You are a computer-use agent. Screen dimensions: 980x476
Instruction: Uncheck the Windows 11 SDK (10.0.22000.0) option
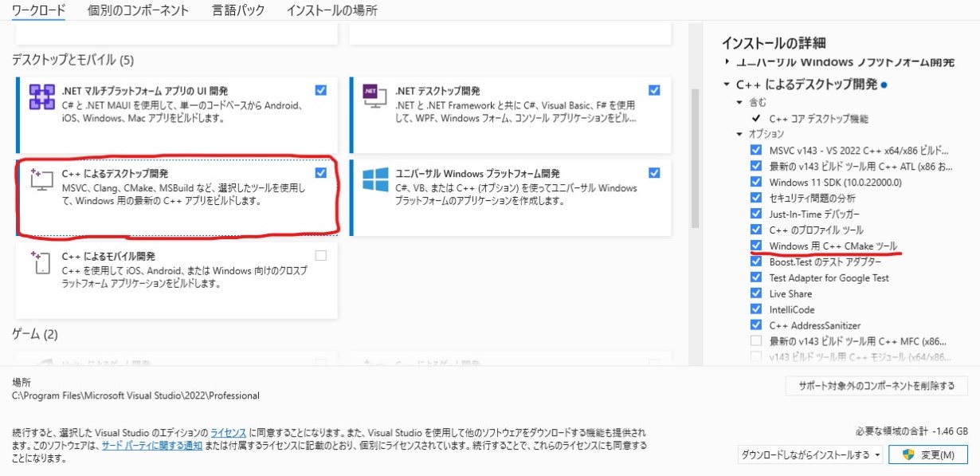755,182
